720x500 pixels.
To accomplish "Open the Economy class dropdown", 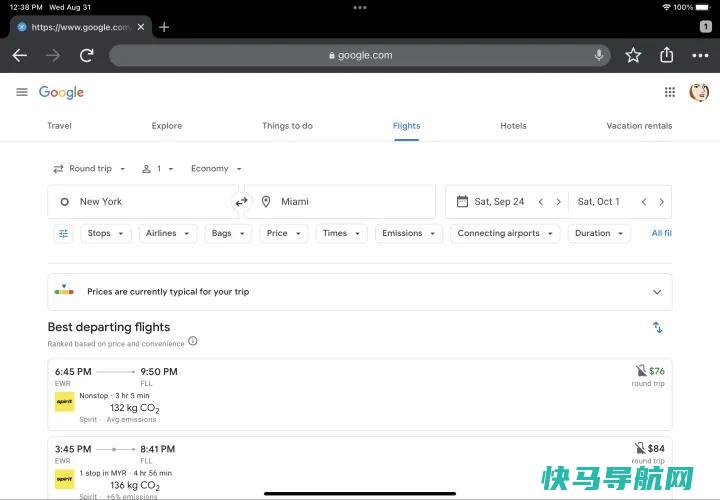I will click(x=216, y=169).
